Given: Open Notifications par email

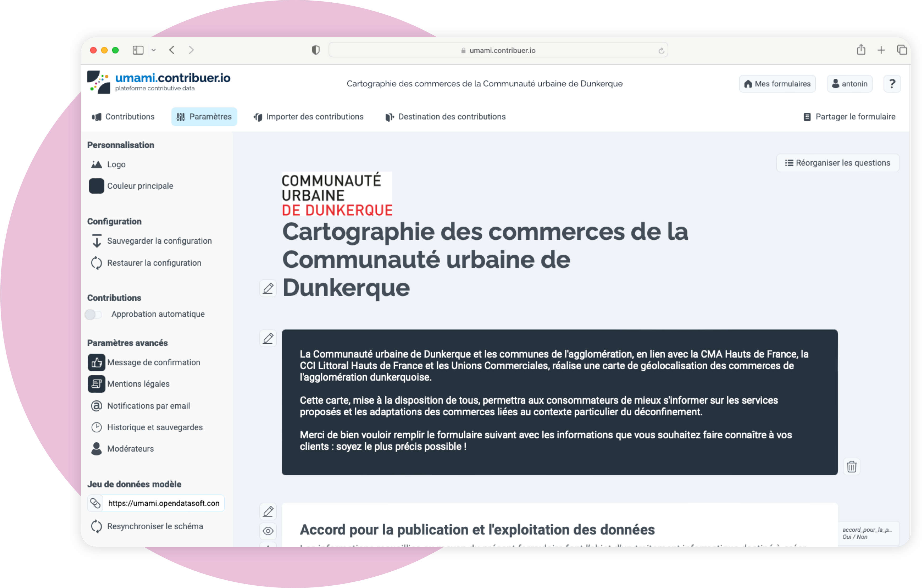Looking at the screenshot, I should click(140, 406).
